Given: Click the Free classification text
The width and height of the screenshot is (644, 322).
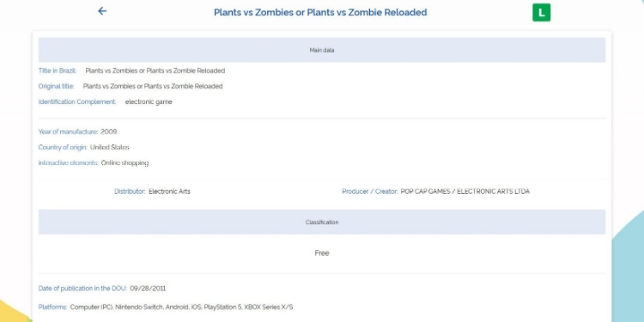Looking at the screenshot, I should (322, 253).
